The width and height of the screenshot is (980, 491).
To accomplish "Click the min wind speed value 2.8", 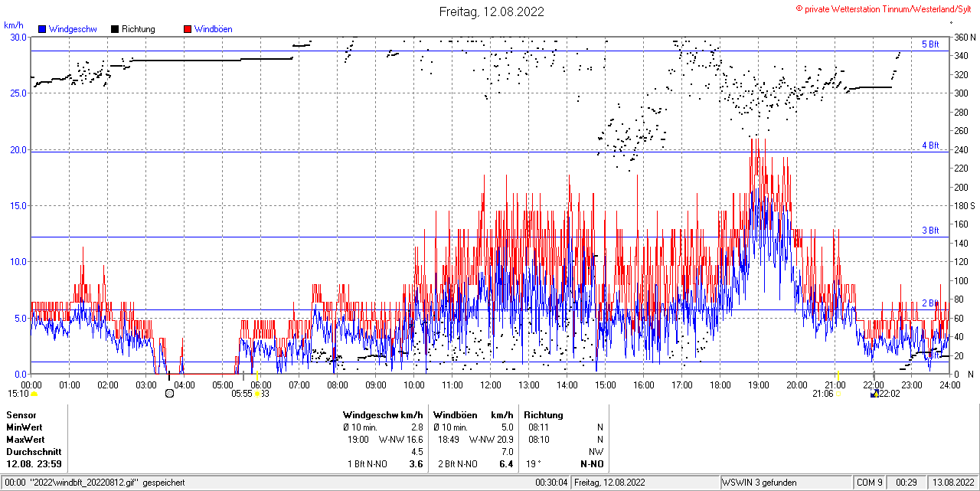I will [x=417, y=427].
